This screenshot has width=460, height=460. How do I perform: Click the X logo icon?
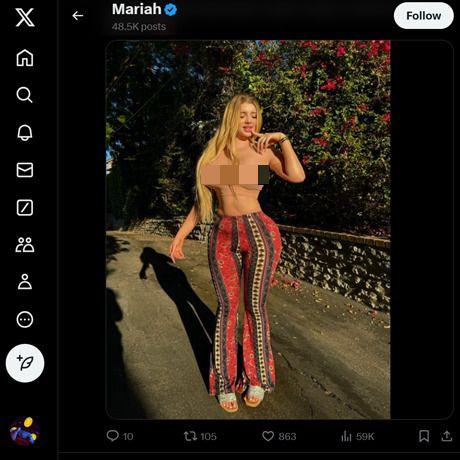click(25, 17)
